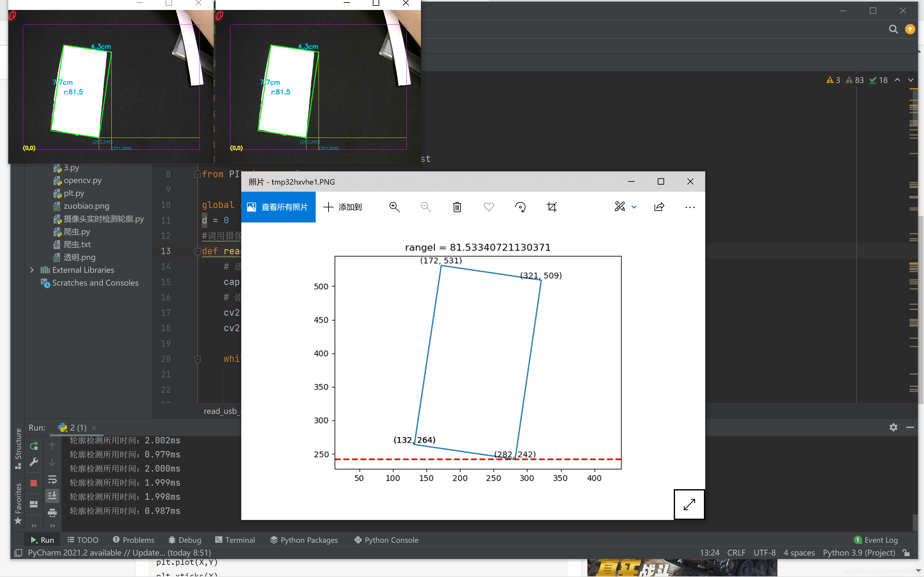
Task: Open edit and create dropdown arrow
Action: coord(634,207)
